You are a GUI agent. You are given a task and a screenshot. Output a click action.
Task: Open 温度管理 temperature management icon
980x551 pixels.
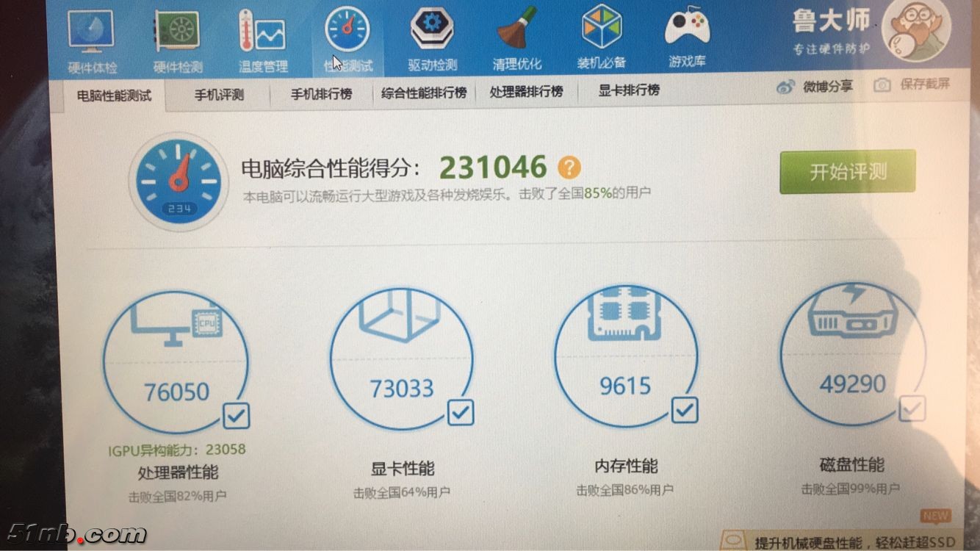262,38
